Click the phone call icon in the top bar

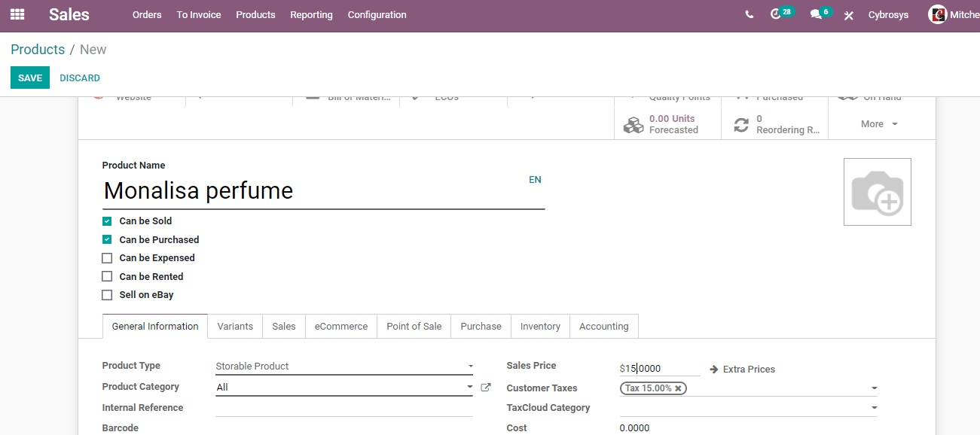[x=749, y=14]
